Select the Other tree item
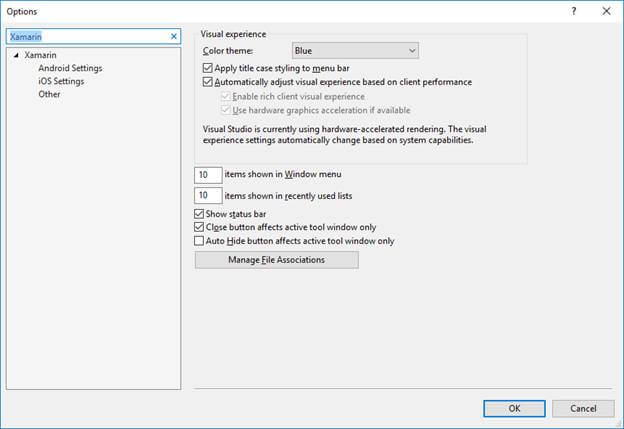This screenshot has height=429, width=624. coord(49,94)
